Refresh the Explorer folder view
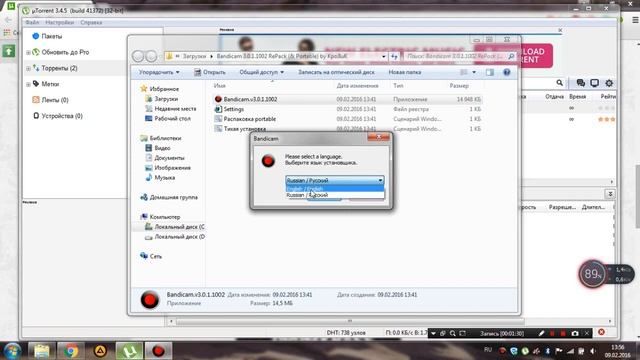 [394, 56]
